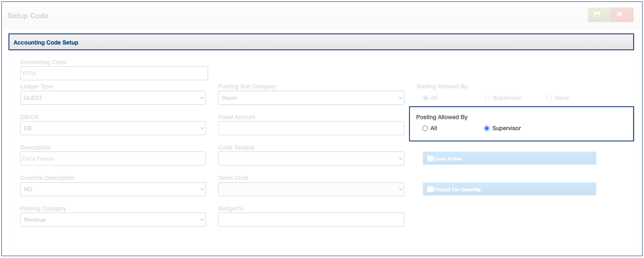Click into the Fixed Amount field
Image resolution: width=644 pixels, height=258 pixels.
(311, 128)
